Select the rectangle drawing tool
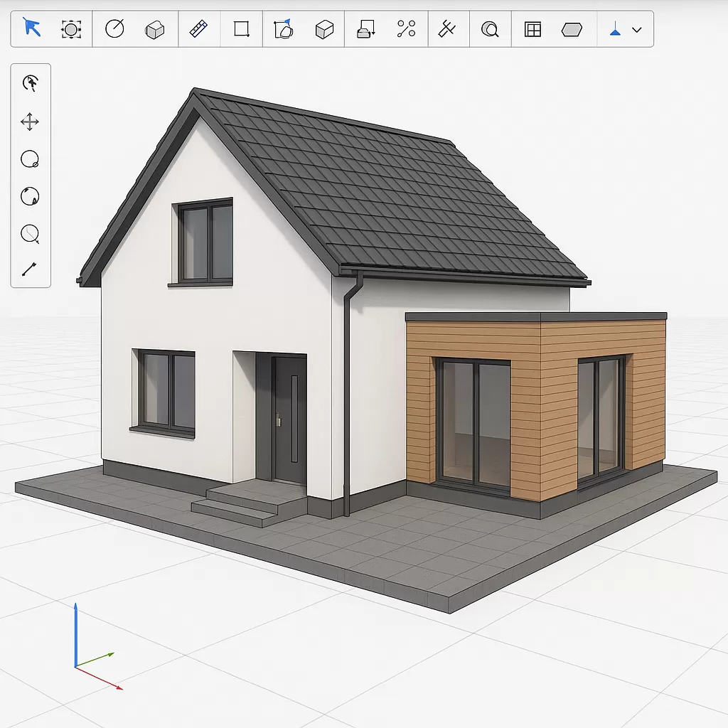 (241, 29)
